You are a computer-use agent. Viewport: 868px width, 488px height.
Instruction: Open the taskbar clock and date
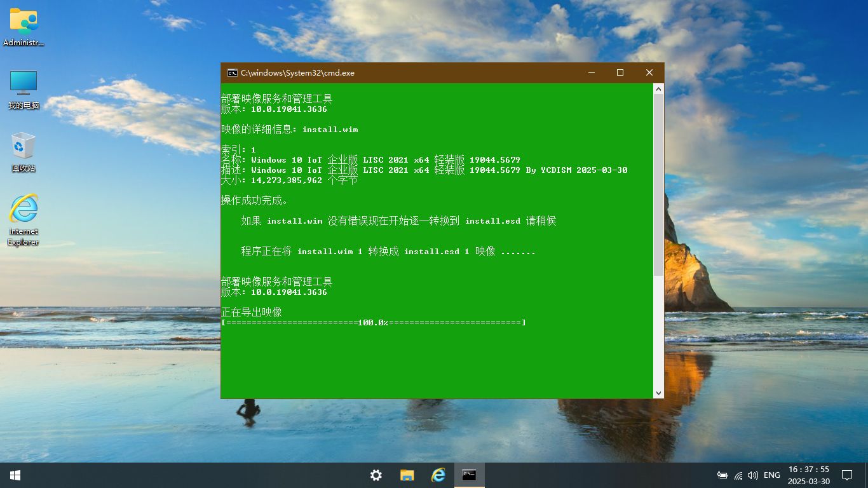click(x=809, y=475)
